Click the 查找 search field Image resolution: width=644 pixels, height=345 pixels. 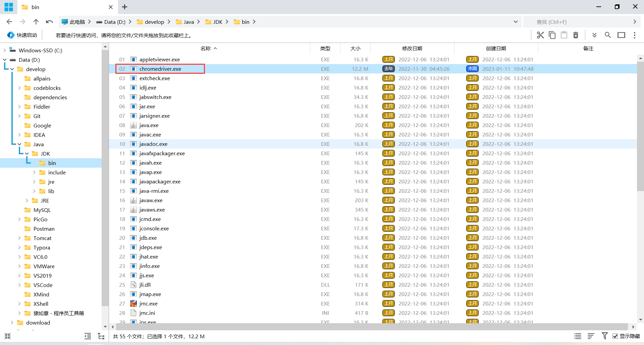click(x=577, y=22)
